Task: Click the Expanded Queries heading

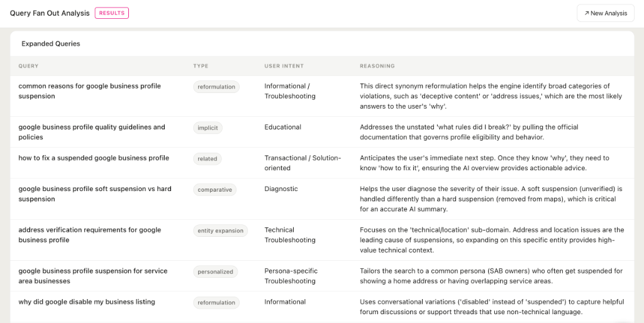Action: tap(51, 43)
